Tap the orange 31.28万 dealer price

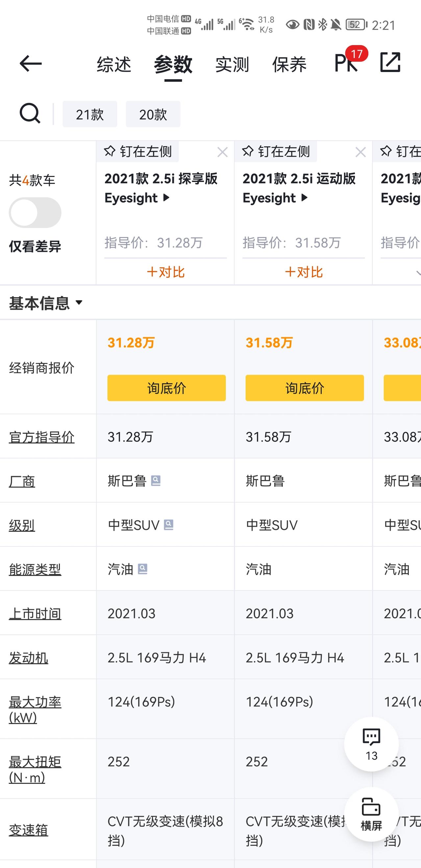pyautogui.click(x=131, y=343)
